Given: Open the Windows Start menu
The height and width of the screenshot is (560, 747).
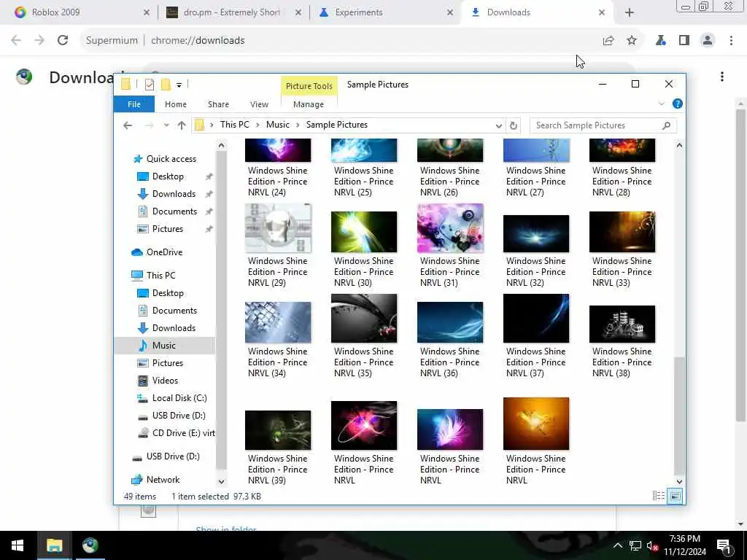Looking at the screenshot, I should 18,545.
